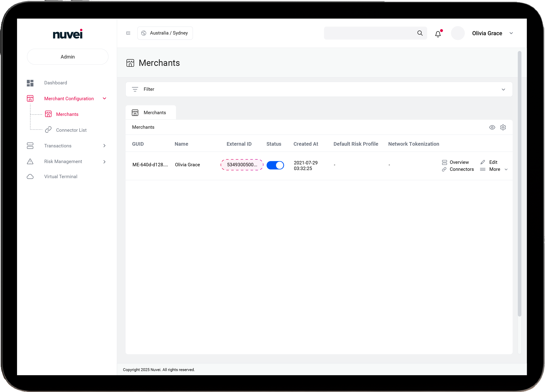Open Transactions menu item

click(58, 146)
